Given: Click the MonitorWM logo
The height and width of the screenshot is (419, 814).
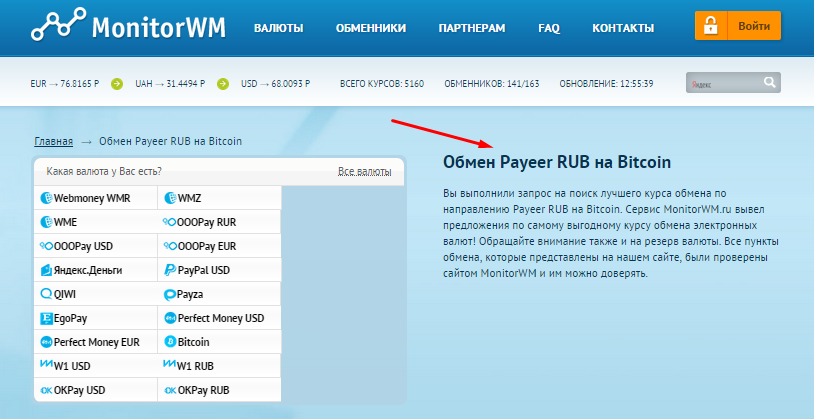Looking at the screenshot, I should point(128,25).
